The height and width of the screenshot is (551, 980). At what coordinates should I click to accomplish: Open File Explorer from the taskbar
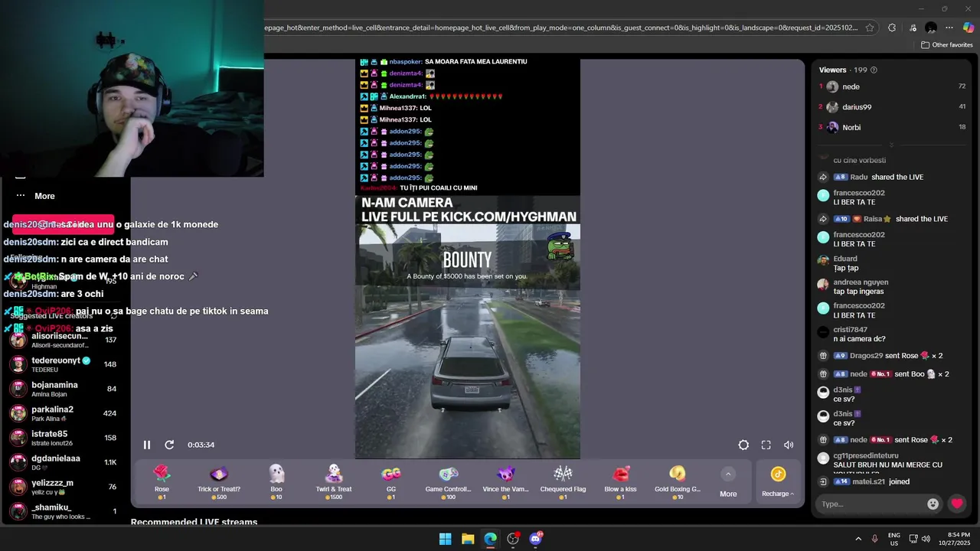pos(468,539)
